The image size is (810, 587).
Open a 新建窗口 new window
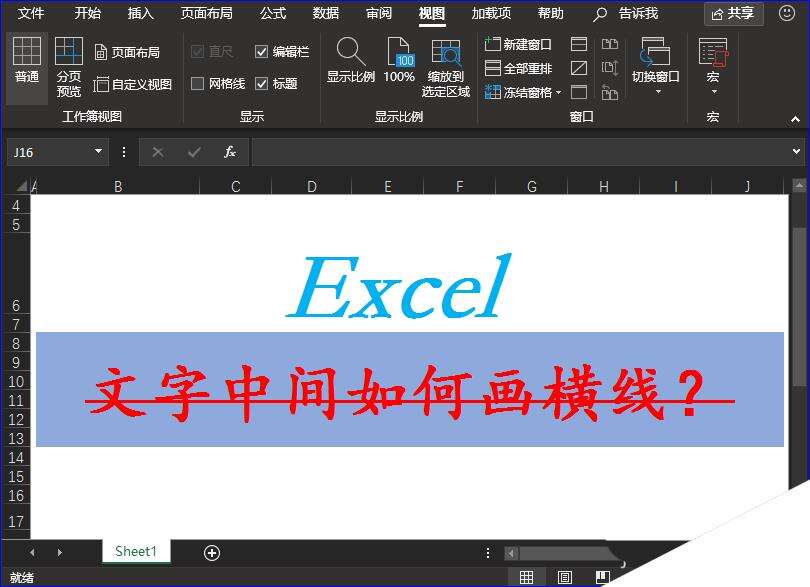click(518, 44)
